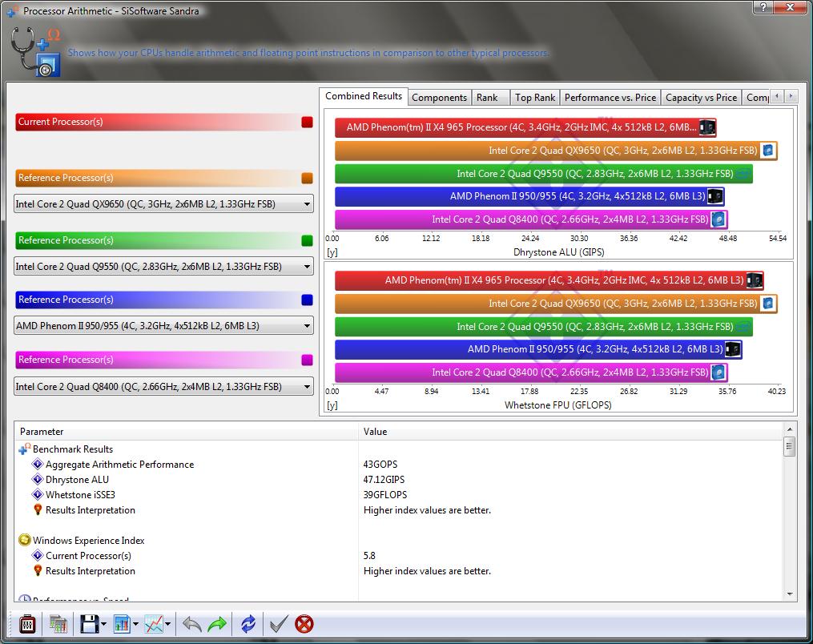Click the blue Phenom II 950/955 Whetstone bar
Screen dimensions: 813x644
click(x=538, y=349)
